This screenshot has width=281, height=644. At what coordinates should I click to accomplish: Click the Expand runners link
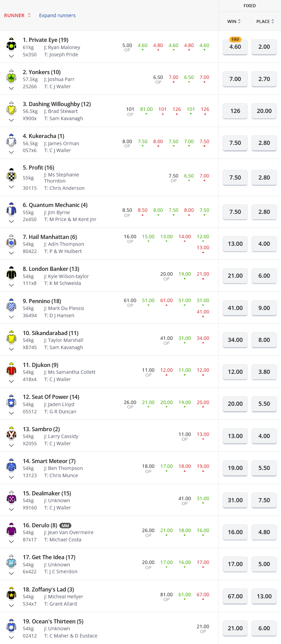pos(57,15)
